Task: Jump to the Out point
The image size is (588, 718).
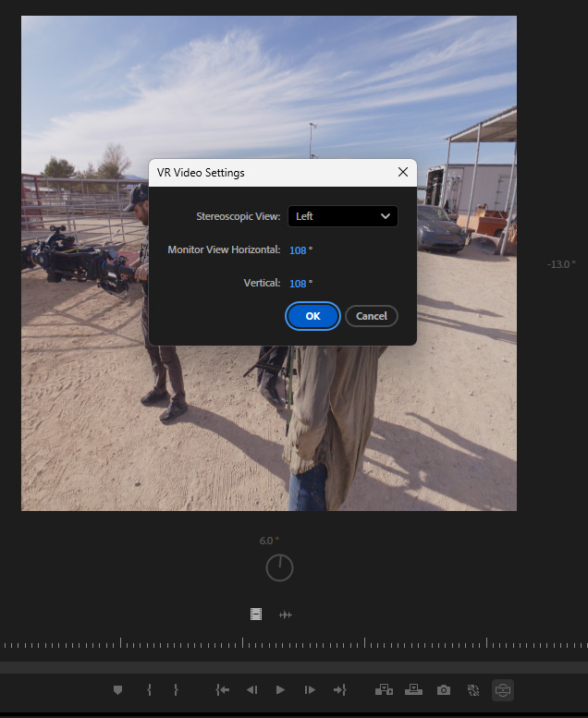Action: click(x=340, y=689)
